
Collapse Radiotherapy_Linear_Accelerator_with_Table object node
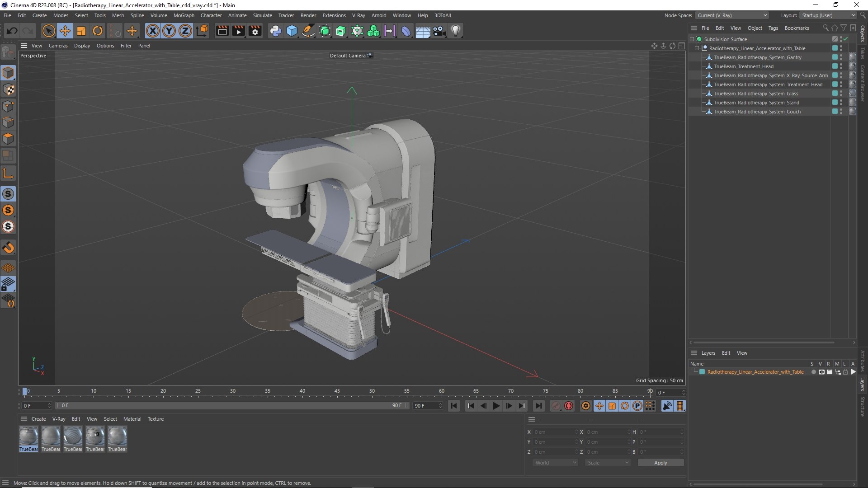[697, 48]
